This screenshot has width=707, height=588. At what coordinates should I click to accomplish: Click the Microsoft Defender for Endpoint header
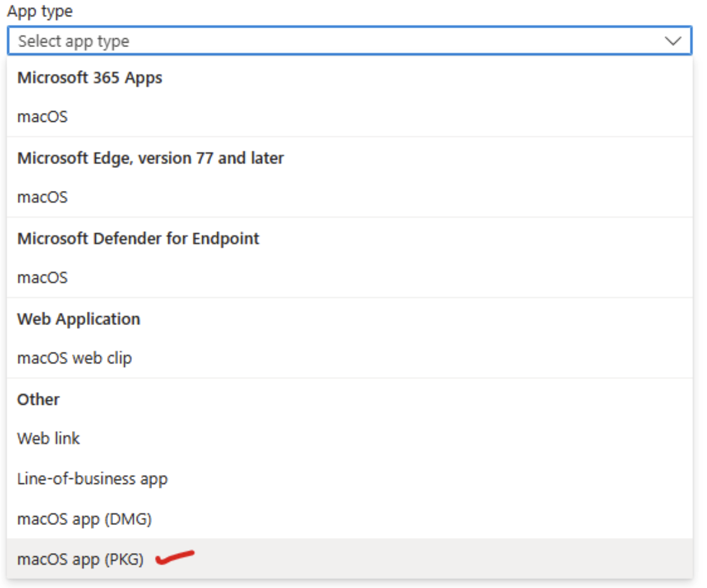tap(138, 239)
